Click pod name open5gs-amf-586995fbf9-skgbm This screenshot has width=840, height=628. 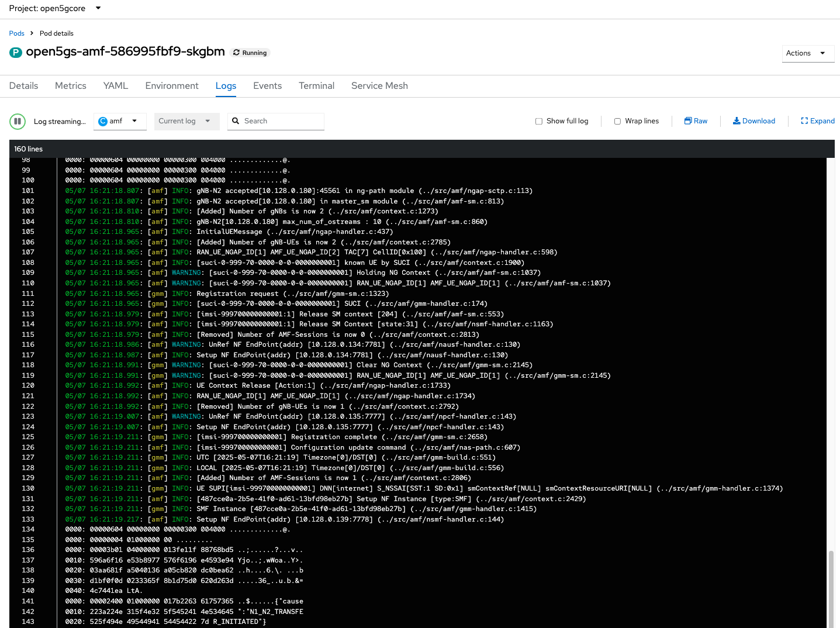[x=125, y=51]
